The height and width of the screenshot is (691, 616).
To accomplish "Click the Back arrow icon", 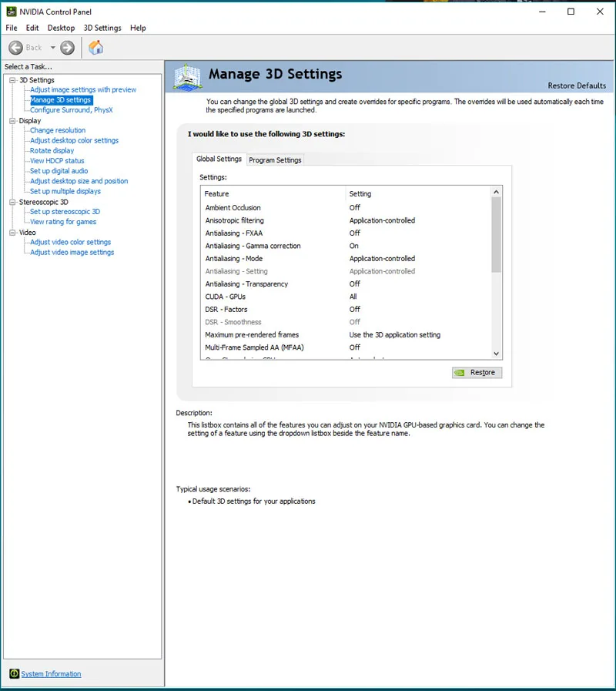I will (16, 48).
